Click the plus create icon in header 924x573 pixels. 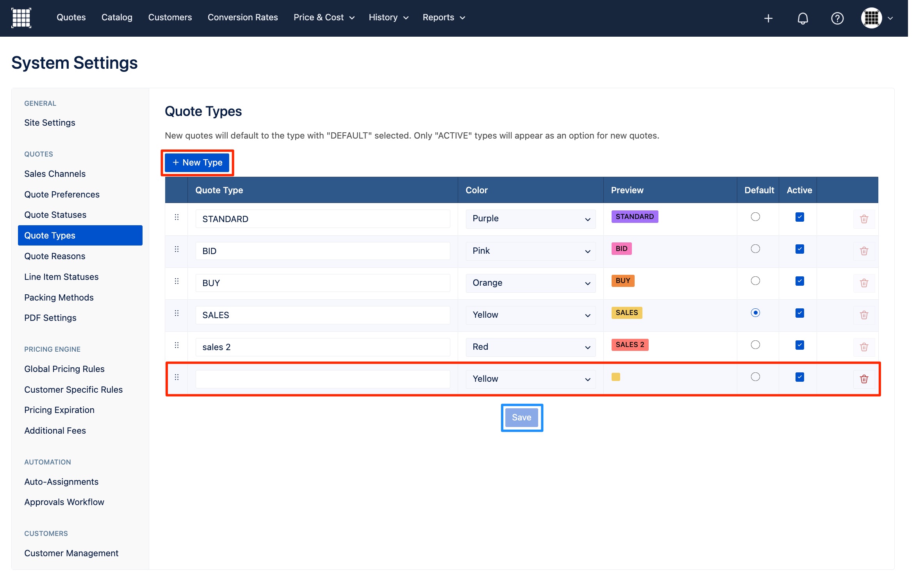point(768,18)
